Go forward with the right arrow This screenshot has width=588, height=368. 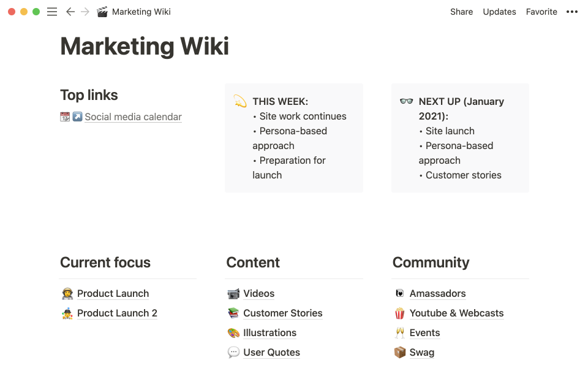tap(85, 12)
